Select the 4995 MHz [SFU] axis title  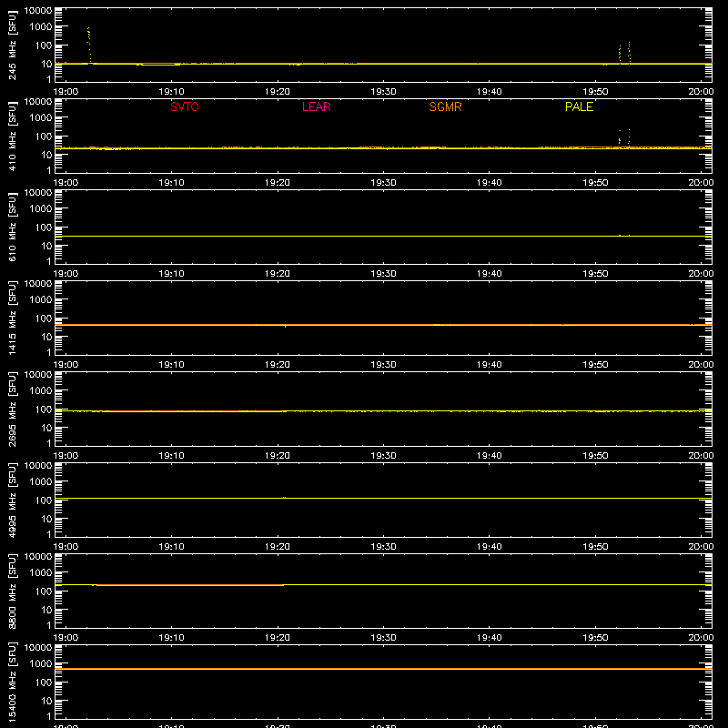pos(13,500)
